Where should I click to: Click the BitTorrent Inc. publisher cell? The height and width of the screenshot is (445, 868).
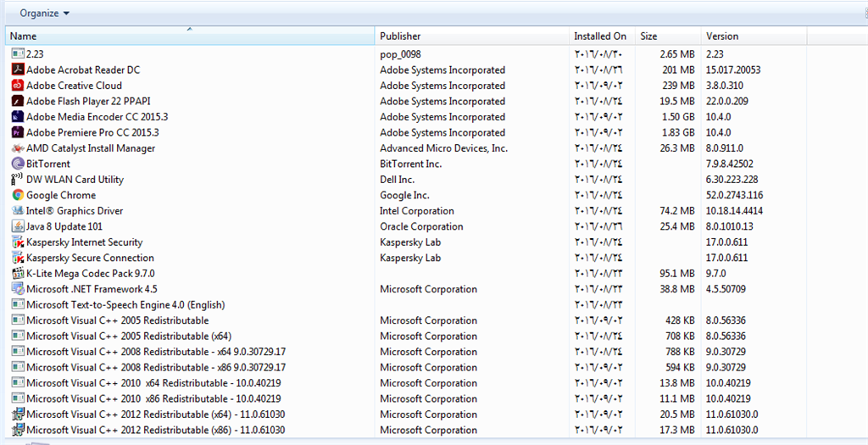(x=411, y=164)
